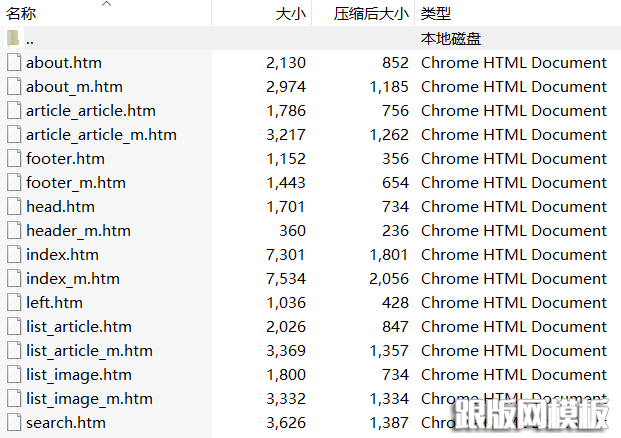
Task: Click the article_article_m.htm entry
Action: tap(101, 134)
